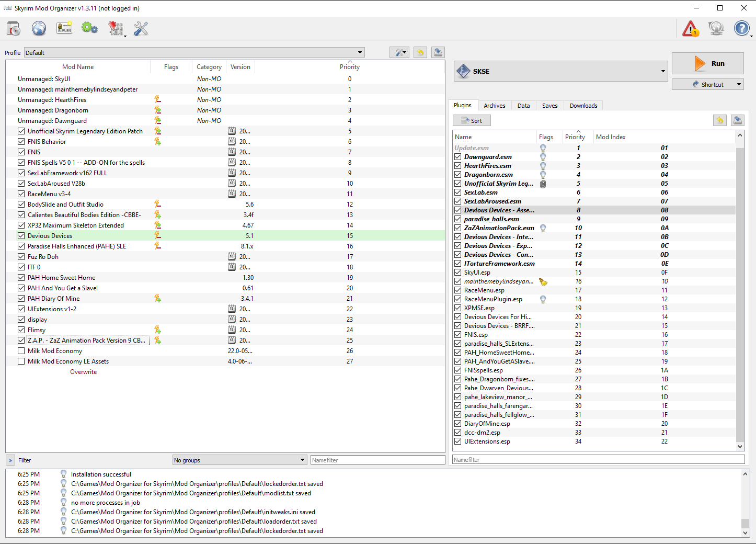Viewport: 756px width, 544px height.
Task: Uncheck the FNIS Behavior mod
Action: (21, 141)
